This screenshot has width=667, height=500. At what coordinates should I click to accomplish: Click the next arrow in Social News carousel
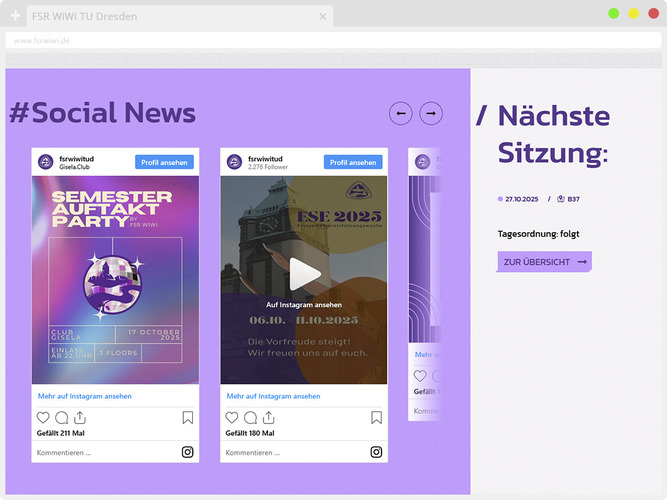(431, 114)
